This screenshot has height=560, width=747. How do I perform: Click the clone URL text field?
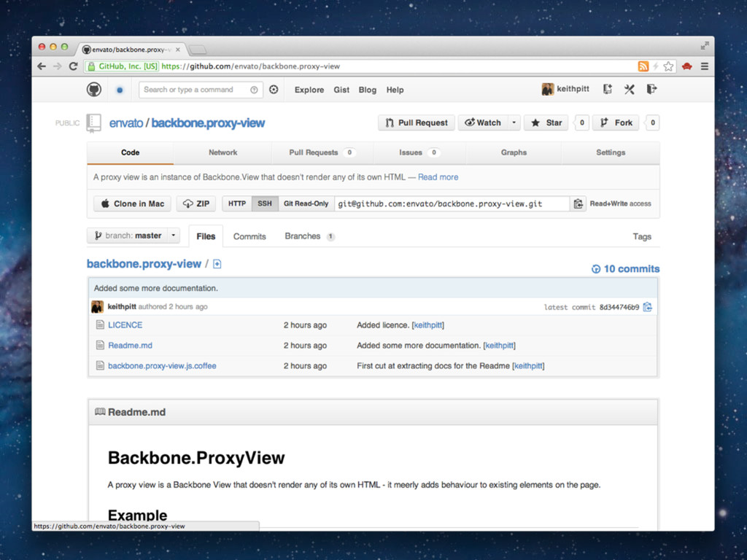click(x=452, y=204)
